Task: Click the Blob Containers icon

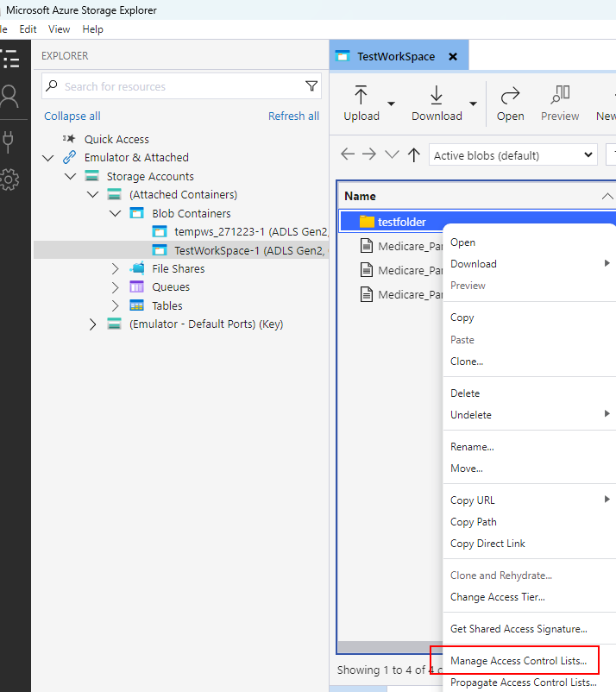Action: 137,213
